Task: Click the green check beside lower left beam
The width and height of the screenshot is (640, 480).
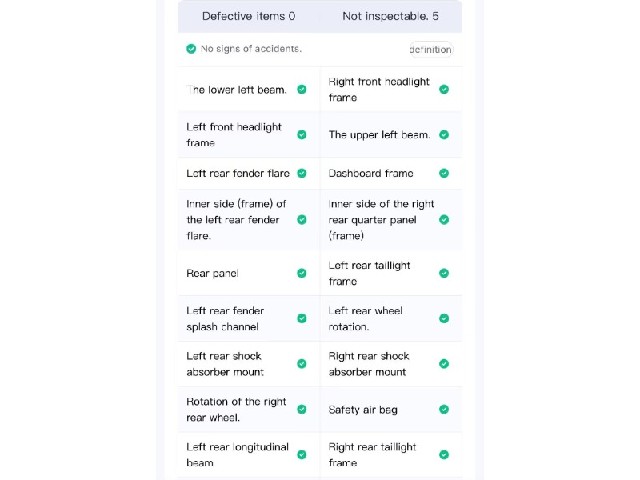Action: click(302, 89)
